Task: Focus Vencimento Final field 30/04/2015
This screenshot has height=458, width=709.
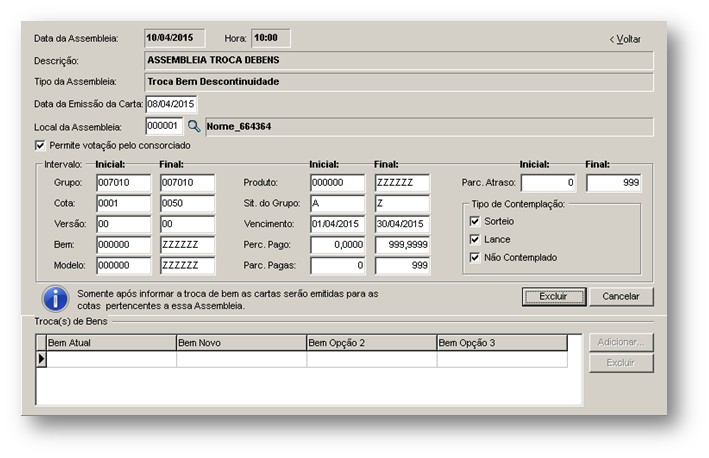Action: [402, 224]
